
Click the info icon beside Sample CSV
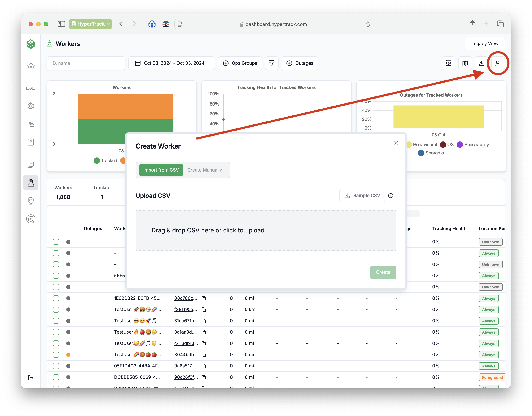391,196
